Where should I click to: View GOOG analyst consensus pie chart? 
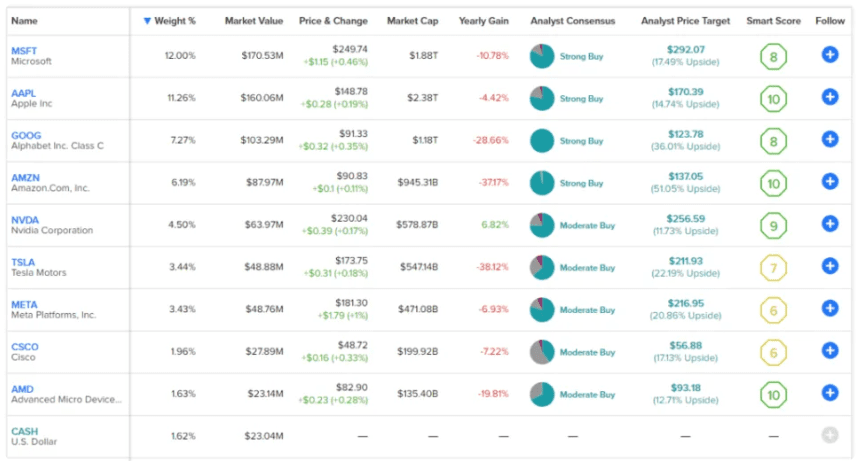click(x=542, y=141)
